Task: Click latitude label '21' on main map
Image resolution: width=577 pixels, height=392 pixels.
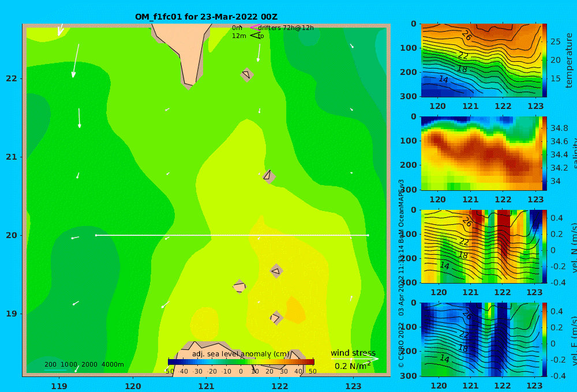Action: point(12,157)
